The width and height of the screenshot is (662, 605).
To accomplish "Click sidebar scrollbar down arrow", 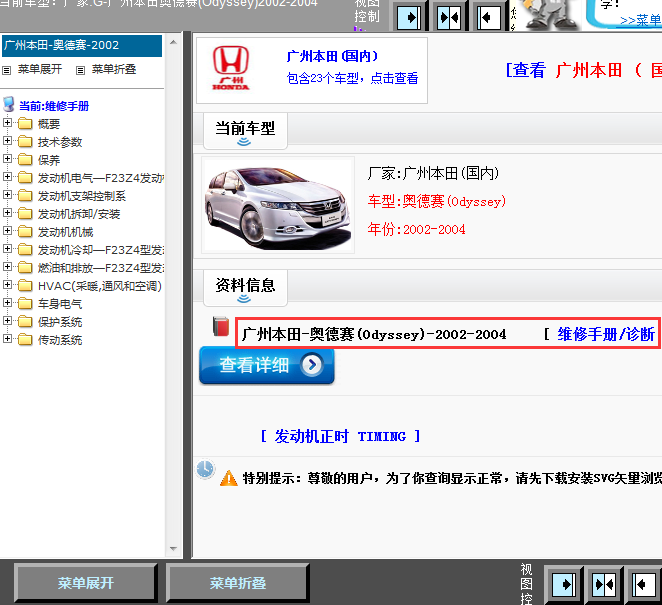I will [173, 548].
